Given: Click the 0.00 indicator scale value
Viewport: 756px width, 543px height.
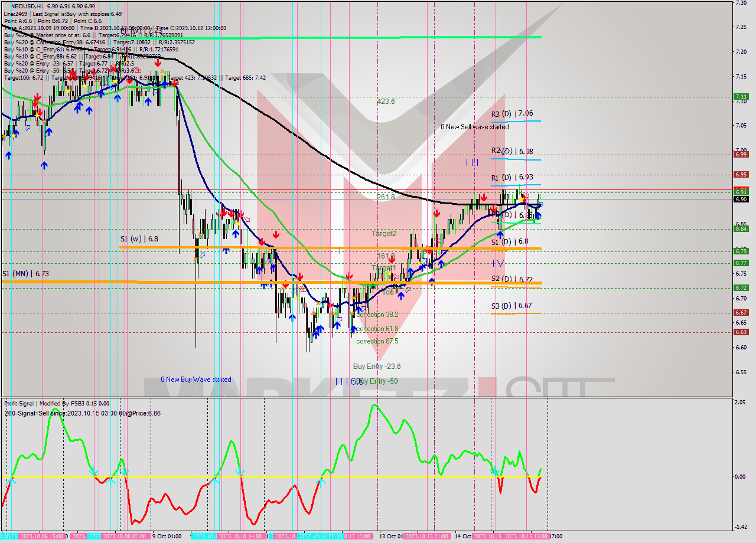Looking at the screenshot, I should [x=740, y=476].
